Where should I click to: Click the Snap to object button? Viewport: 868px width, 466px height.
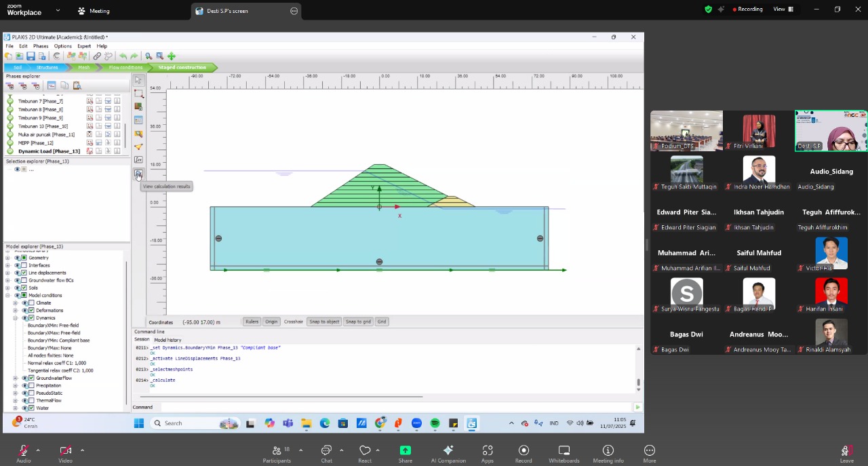point(323,322)
